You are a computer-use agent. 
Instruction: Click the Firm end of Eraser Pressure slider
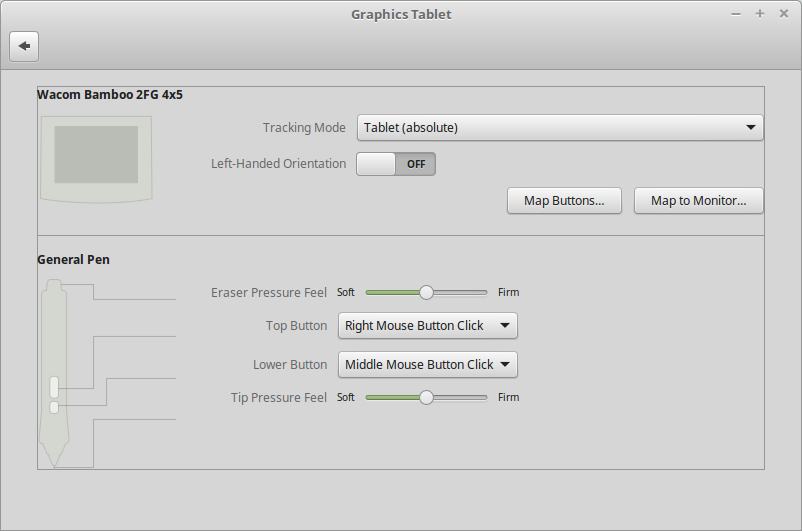[485, 293]
